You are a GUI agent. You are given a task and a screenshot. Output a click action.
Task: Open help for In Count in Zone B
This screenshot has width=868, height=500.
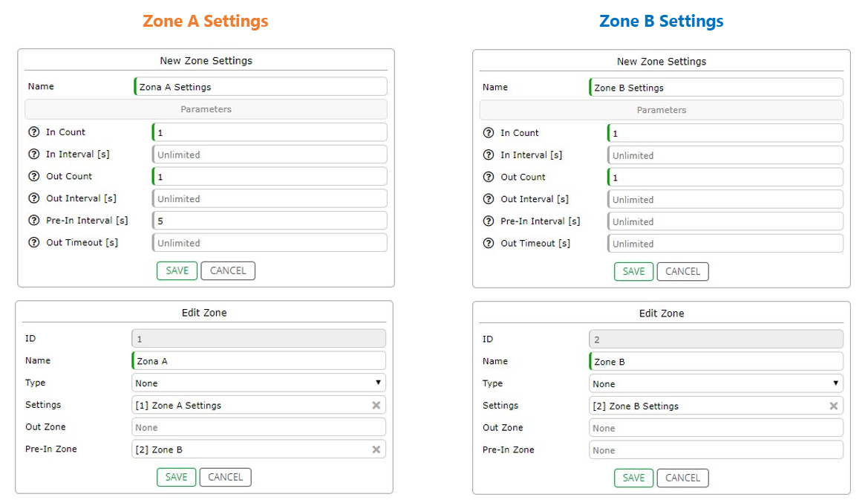click(489, 133)
